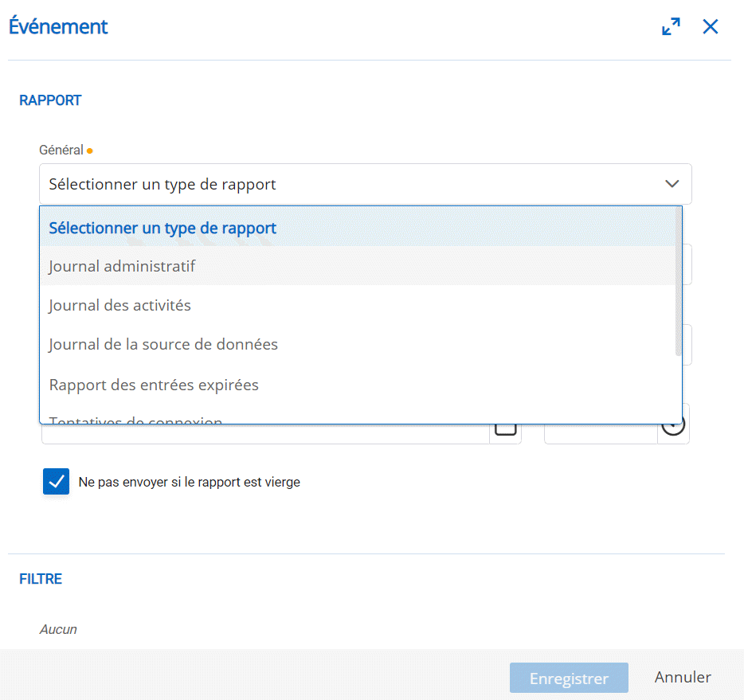744x700 pixels.
Task: Click the chevron arrow of report type dropdown
Action: [672, 184]
